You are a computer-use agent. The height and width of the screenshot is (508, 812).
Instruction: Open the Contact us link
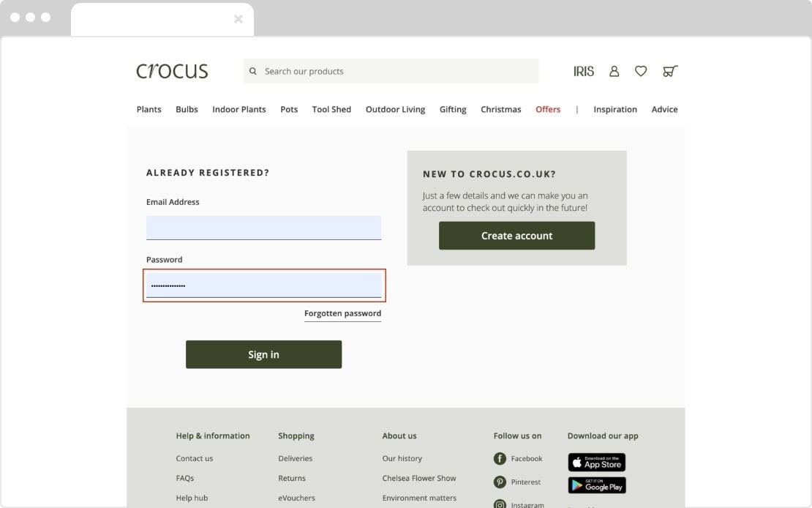click(194, 458)
